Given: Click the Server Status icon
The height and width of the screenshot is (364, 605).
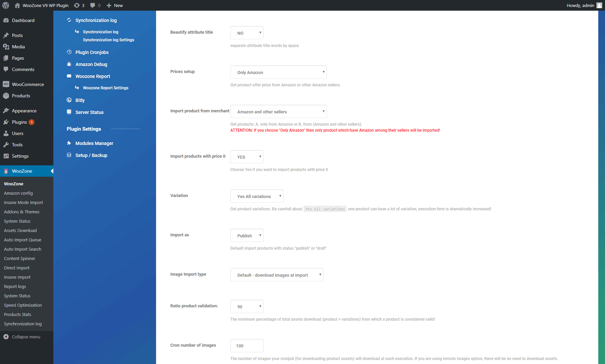Looking at the screenshot, I should 69,112.
